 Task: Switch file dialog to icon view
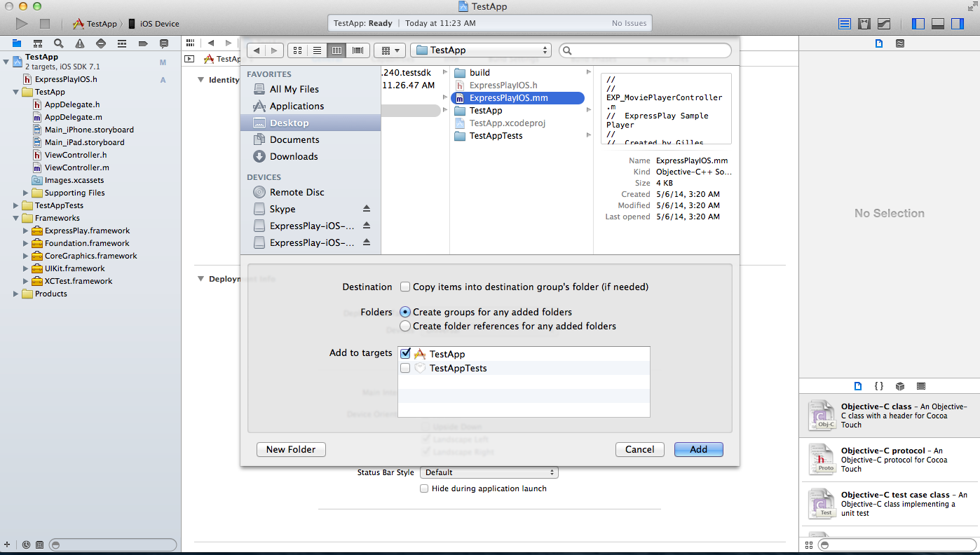297,50
